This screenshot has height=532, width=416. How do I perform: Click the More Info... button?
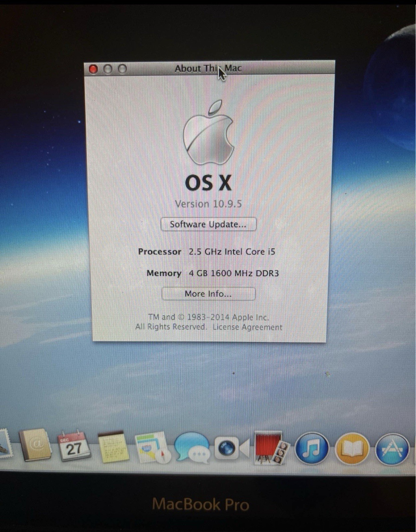(209, 294)
